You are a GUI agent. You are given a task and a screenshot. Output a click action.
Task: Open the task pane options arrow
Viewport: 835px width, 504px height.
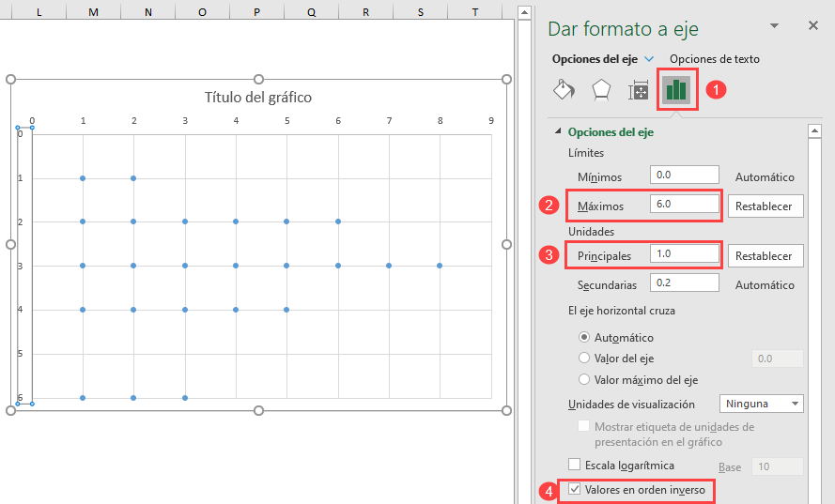tap(774, 25)
